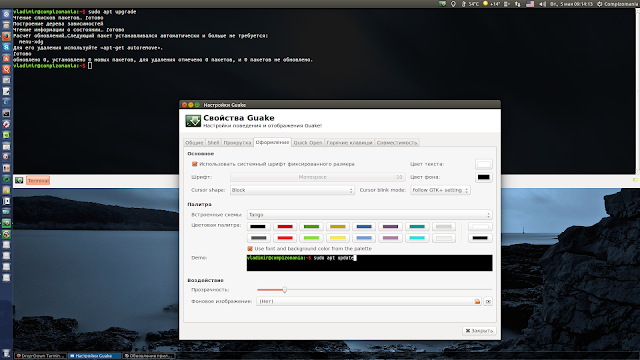Screen dimensions: 640x360
Task: Pick the bright green swatch, bottom row
Action: point(311,238)
